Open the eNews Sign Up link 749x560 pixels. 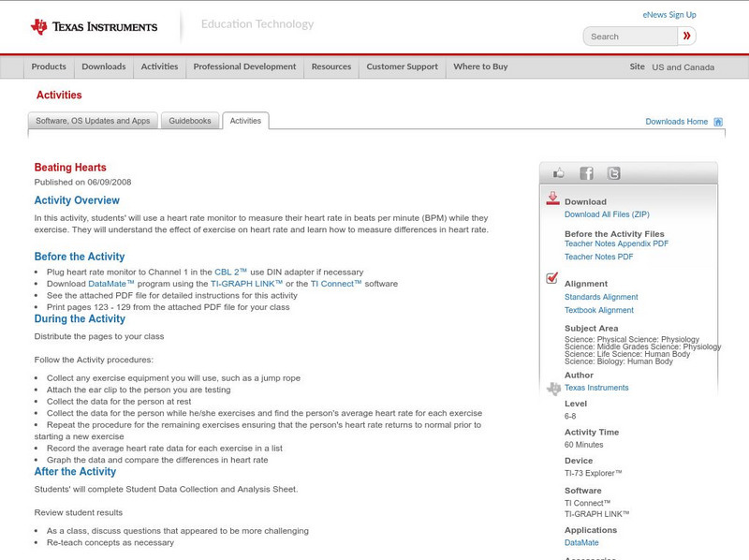[x=669, y=15]
